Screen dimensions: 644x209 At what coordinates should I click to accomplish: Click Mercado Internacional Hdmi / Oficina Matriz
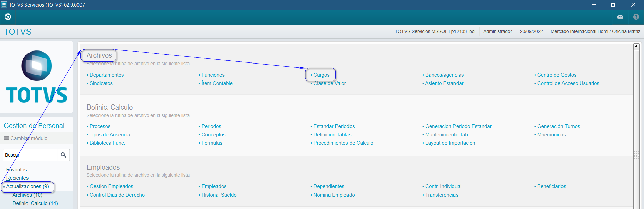595,31
